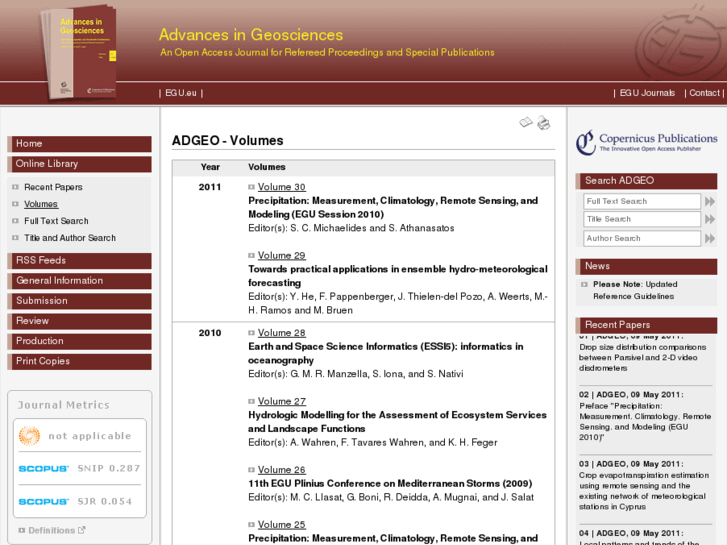Submit the Title Search arrow button
The height and width of the screenshot is (545, 727).
[x=709, y=219]
